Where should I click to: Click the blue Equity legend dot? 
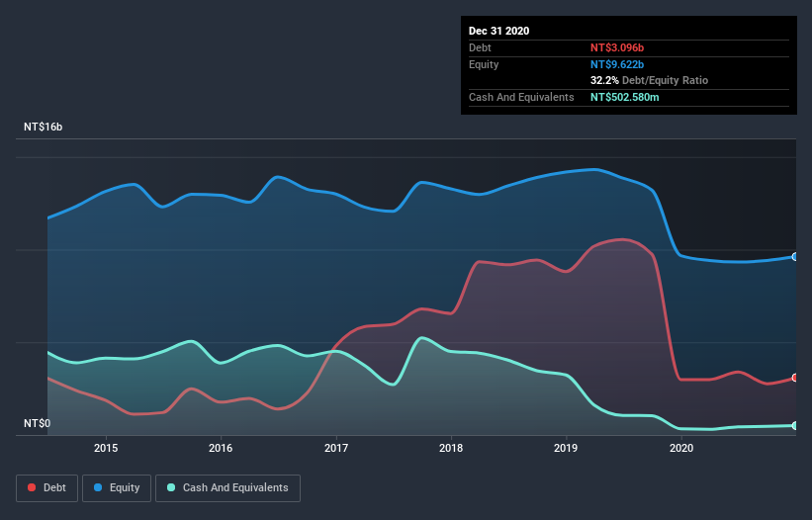click(98, 487)
